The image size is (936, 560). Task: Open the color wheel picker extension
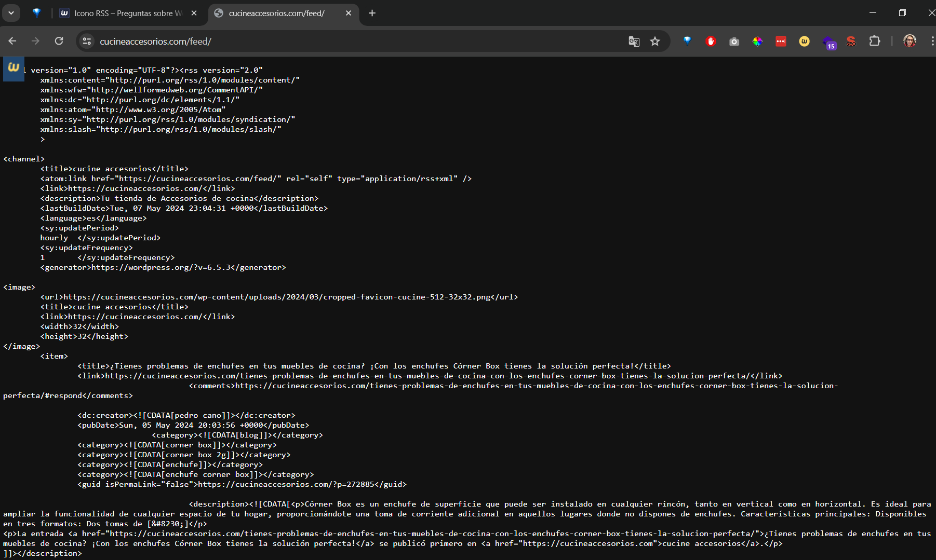(x=757, y=41)
